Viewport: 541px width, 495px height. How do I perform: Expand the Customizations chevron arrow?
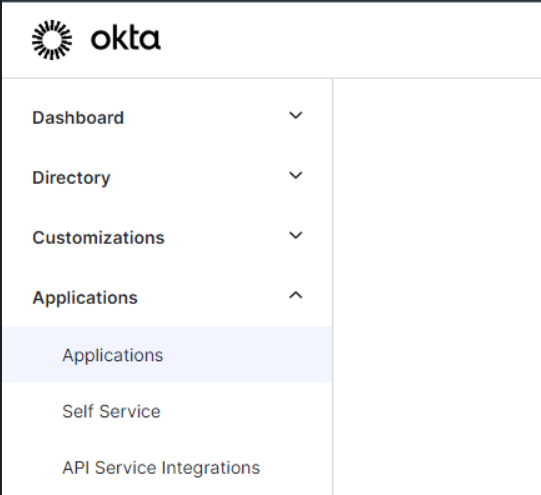tap(296, 235)
